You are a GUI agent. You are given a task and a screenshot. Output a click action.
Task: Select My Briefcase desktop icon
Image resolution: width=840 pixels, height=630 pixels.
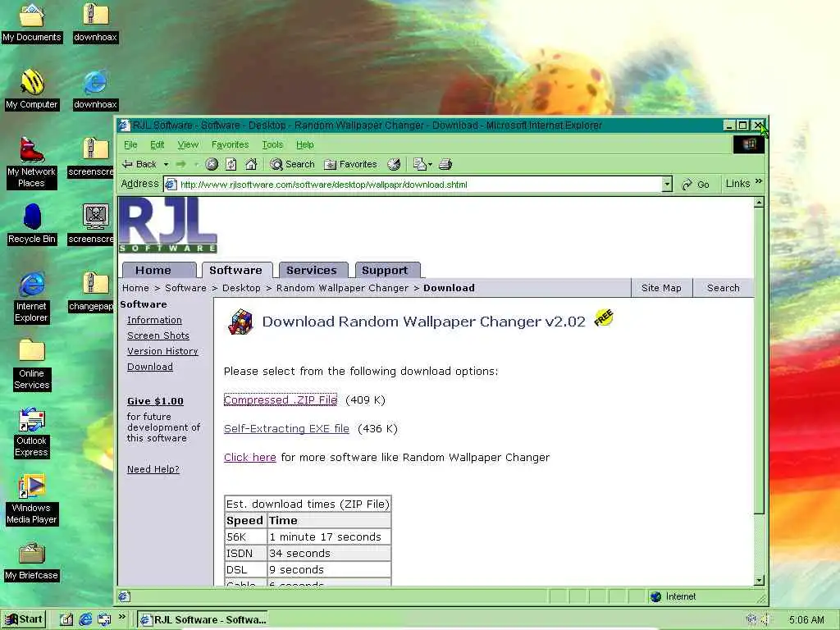click(x=32, y=561)
